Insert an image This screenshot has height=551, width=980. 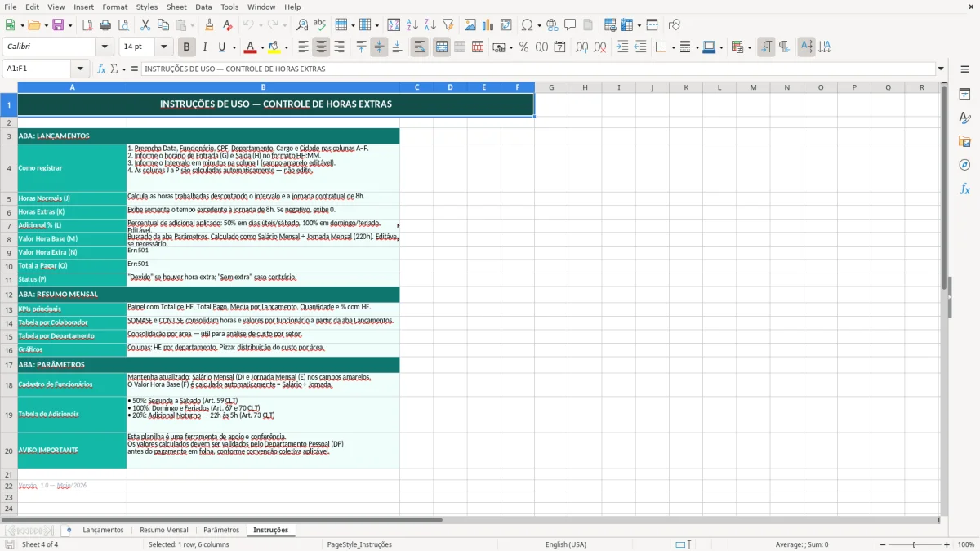click(x=470, y=25)
